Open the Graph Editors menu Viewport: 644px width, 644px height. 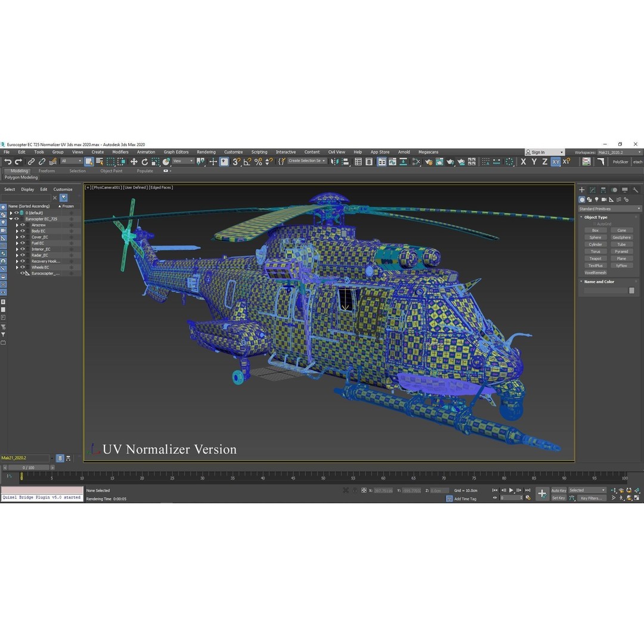point(176,152)
